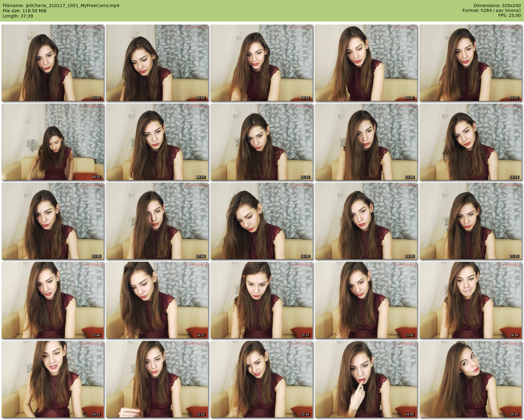The height and width of the screenshot is (420, 524).
Task: Select the 'FPS: 25.00' text
Action: pyautogui.click(x=510, y=16)
